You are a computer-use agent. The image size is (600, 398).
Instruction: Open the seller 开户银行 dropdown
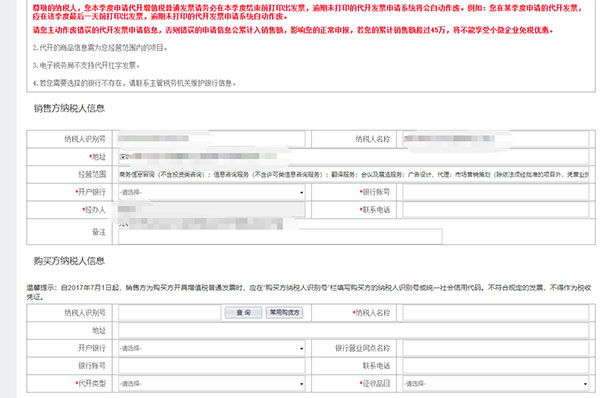coord(212,192)
